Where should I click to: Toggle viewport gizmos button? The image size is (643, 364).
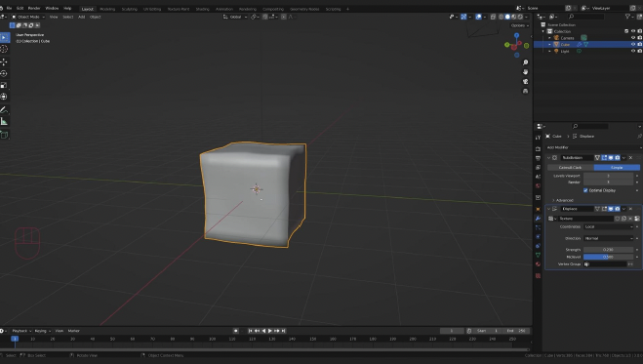[463, 17]
